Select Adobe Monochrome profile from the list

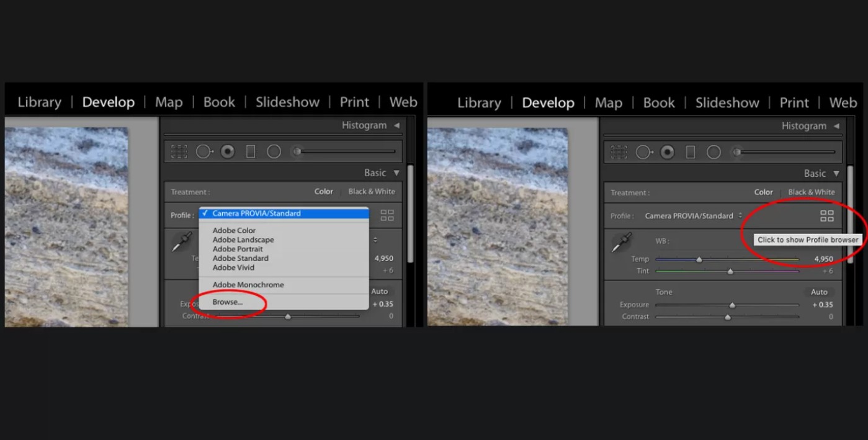pos(248,285)
